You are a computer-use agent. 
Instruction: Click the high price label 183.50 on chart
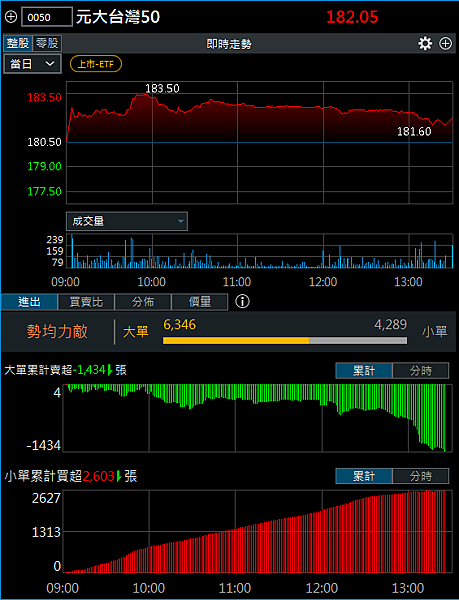pos(162,88)
